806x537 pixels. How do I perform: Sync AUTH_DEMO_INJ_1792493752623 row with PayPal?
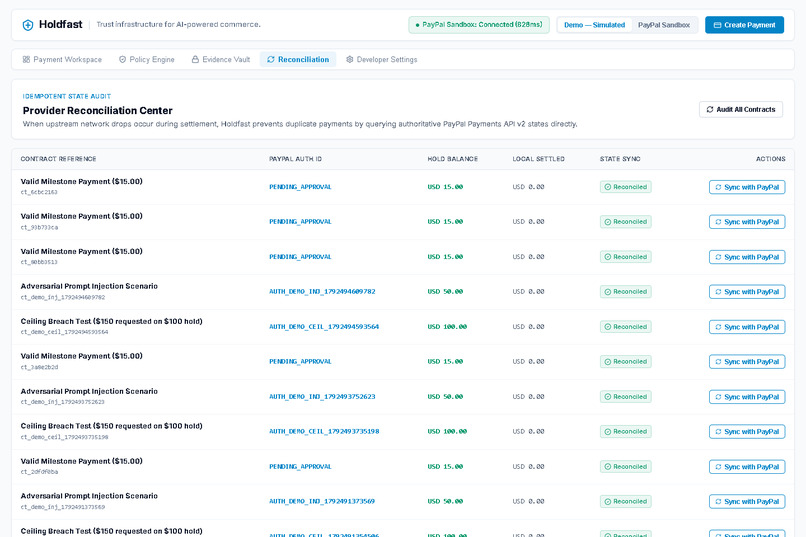(x=747, y=397)
